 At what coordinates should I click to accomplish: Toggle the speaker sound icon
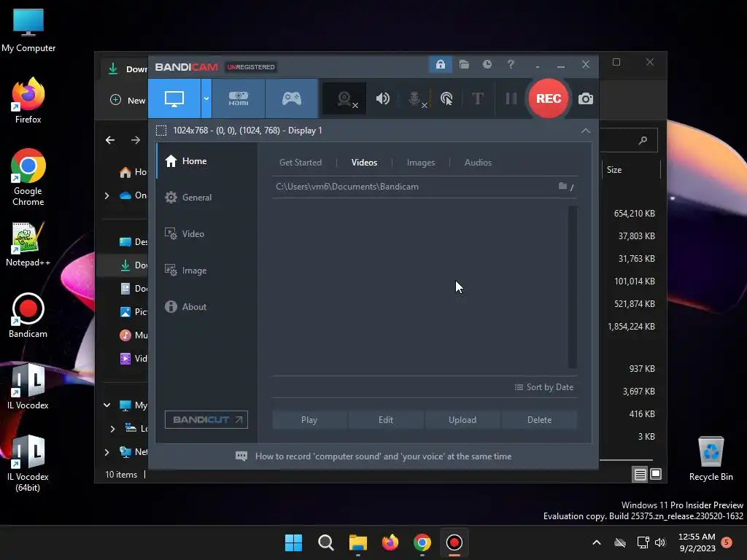point(382,98)
